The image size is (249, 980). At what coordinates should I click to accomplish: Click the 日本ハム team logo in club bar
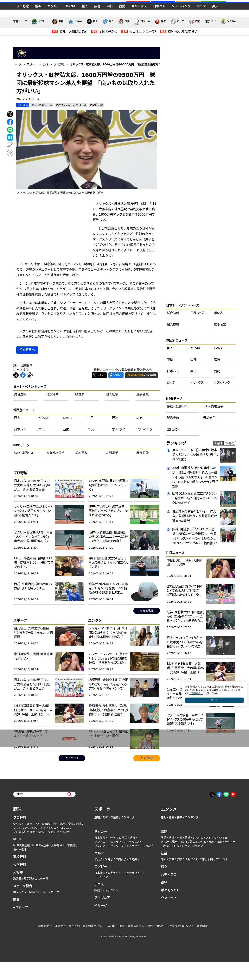click(137, 21)
